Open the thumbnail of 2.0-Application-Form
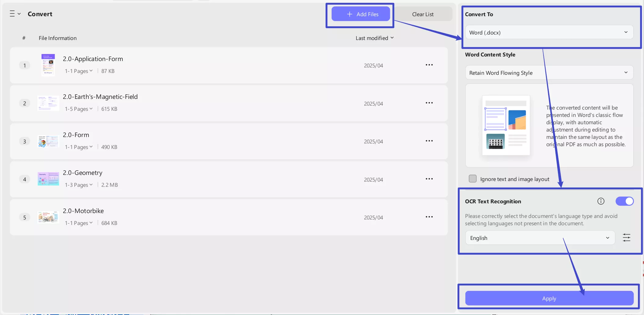The image size is (644, 315). tap(48, 65)
